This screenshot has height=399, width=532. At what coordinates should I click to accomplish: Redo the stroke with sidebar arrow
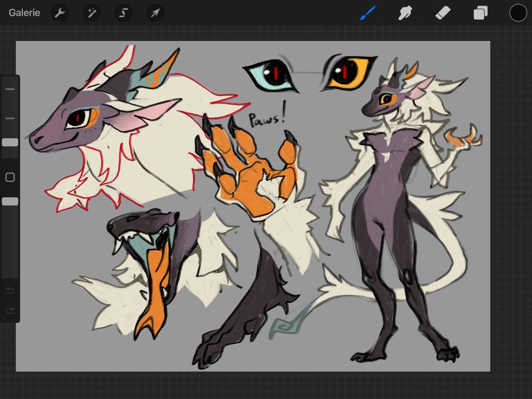click(10, 311)
